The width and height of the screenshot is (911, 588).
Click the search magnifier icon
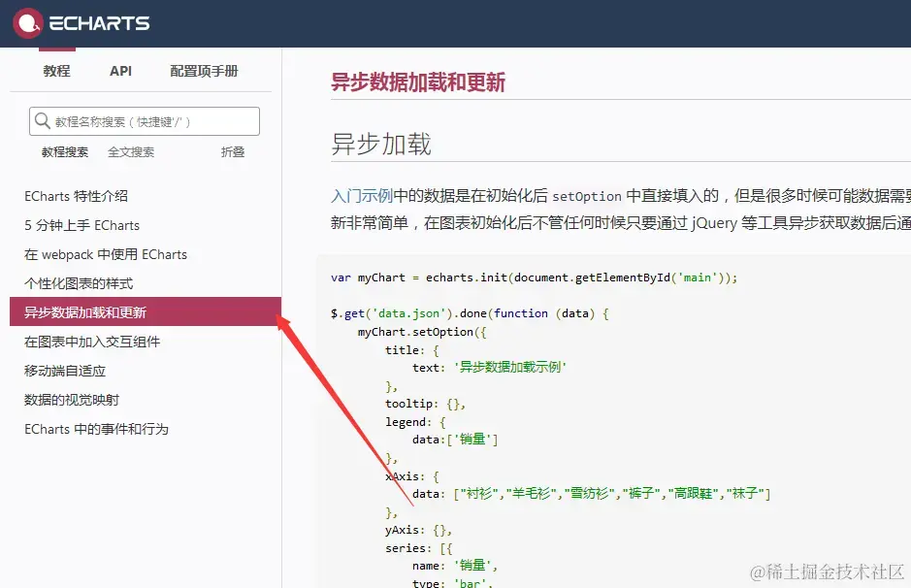tap(42, 121)
